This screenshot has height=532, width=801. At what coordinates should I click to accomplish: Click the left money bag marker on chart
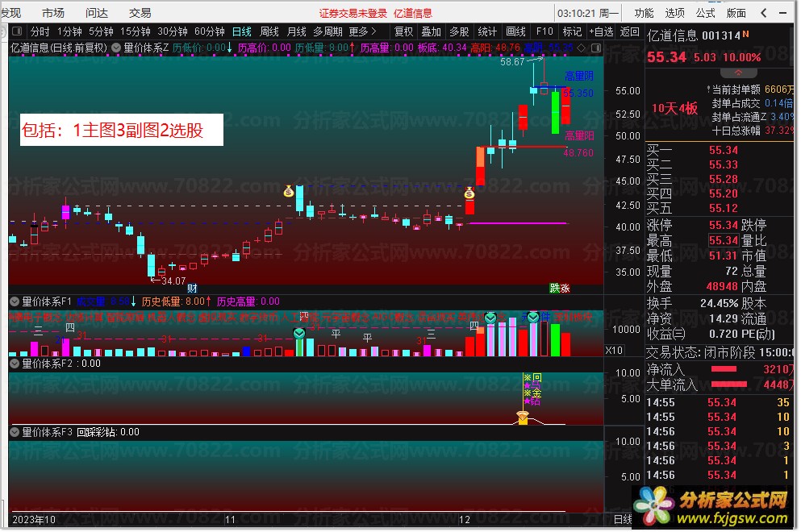click(x=289, y=192)
